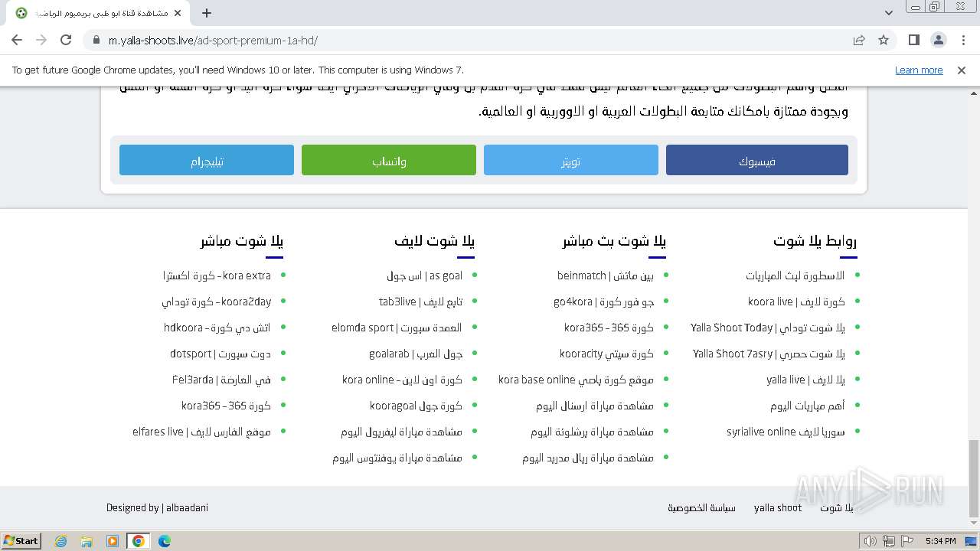The image size is (980, 551).
Task: Open the browser side panel
Action: [914, 40]
